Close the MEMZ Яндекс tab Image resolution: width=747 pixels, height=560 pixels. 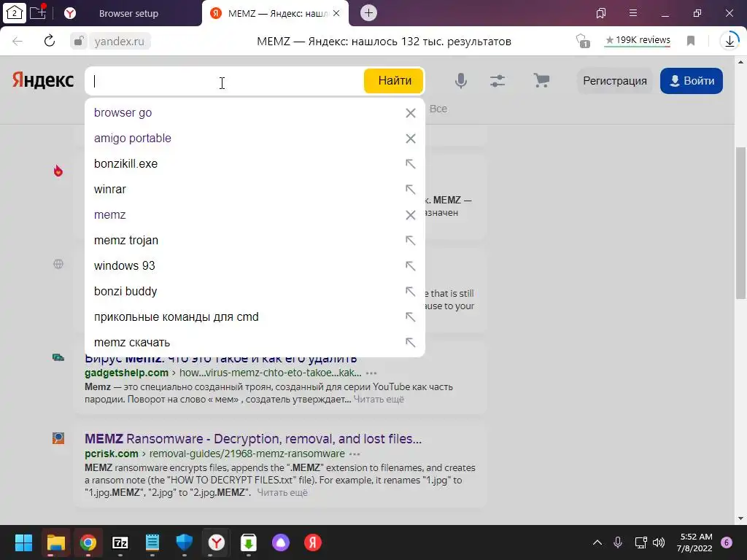[336, 13]
